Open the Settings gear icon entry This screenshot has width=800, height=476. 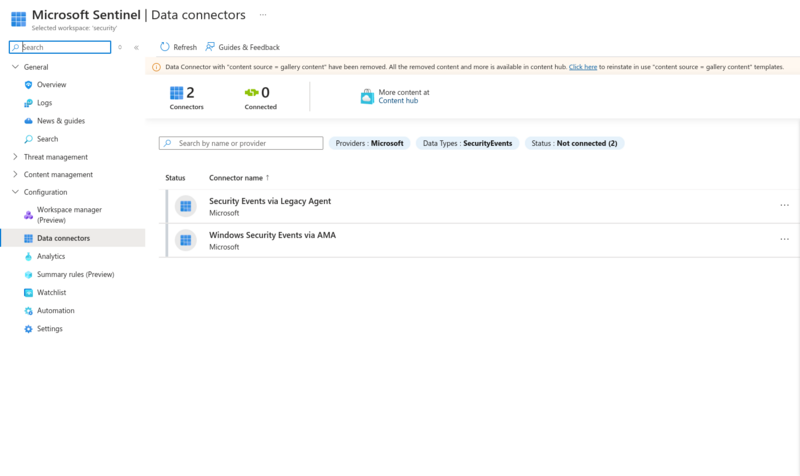pos(29,329)
